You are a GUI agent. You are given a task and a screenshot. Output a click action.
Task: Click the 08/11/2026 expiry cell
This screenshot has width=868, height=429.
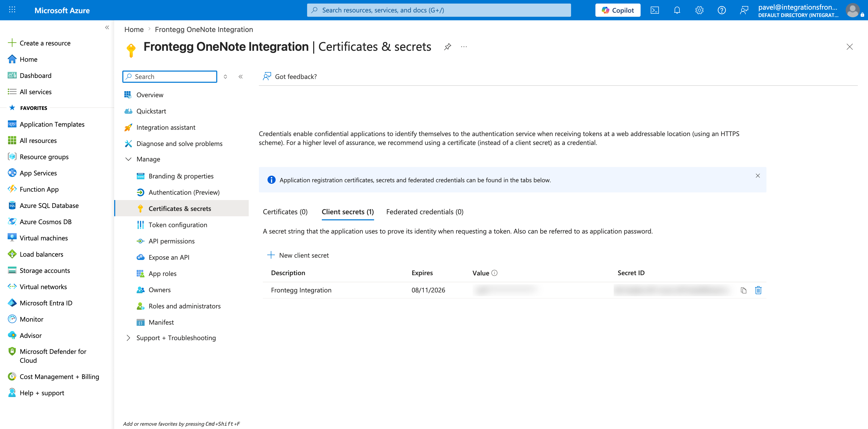(x=428, y=290)
